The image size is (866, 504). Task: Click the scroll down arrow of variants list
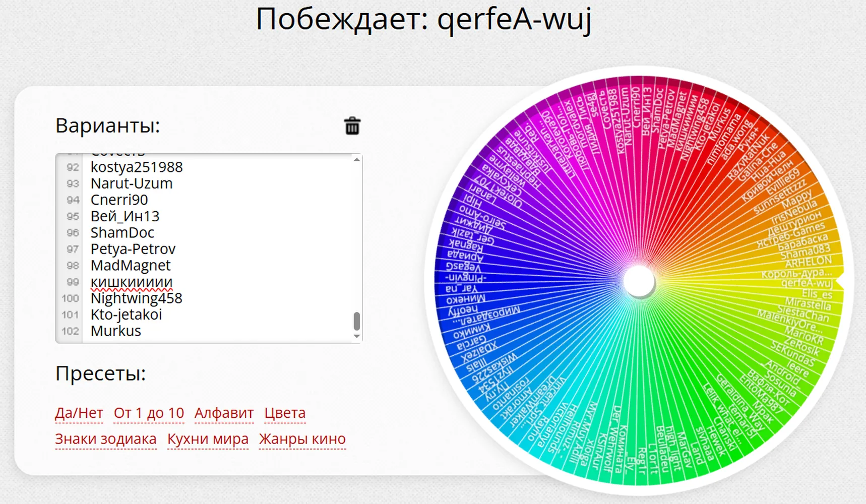click(x=357, y=336)
